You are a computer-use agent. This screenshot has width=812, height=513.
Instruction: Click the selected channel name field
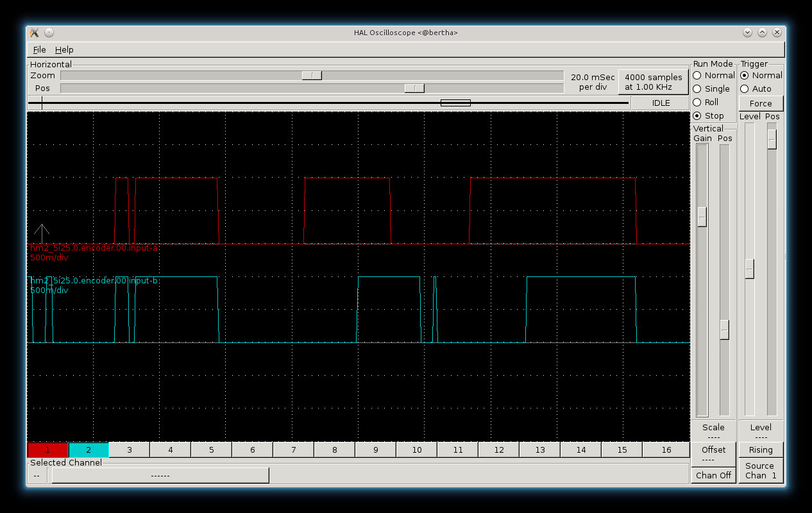pyautogui.click(x=160, y=476)
